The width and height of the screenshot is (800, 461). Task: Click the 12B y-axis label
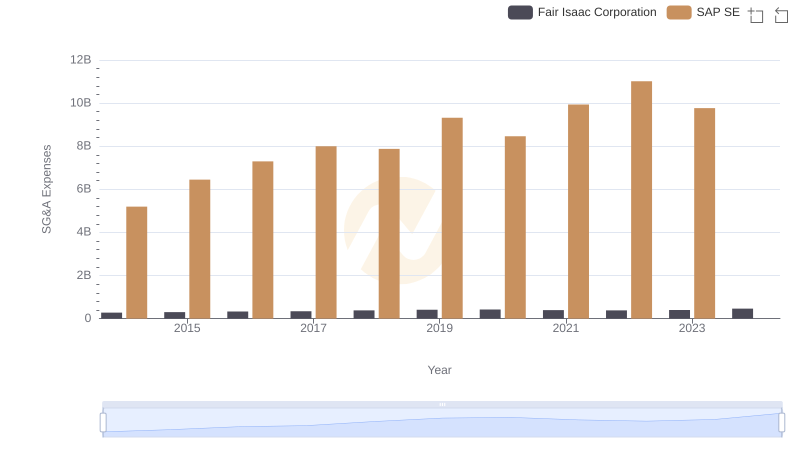click(81, 60)
